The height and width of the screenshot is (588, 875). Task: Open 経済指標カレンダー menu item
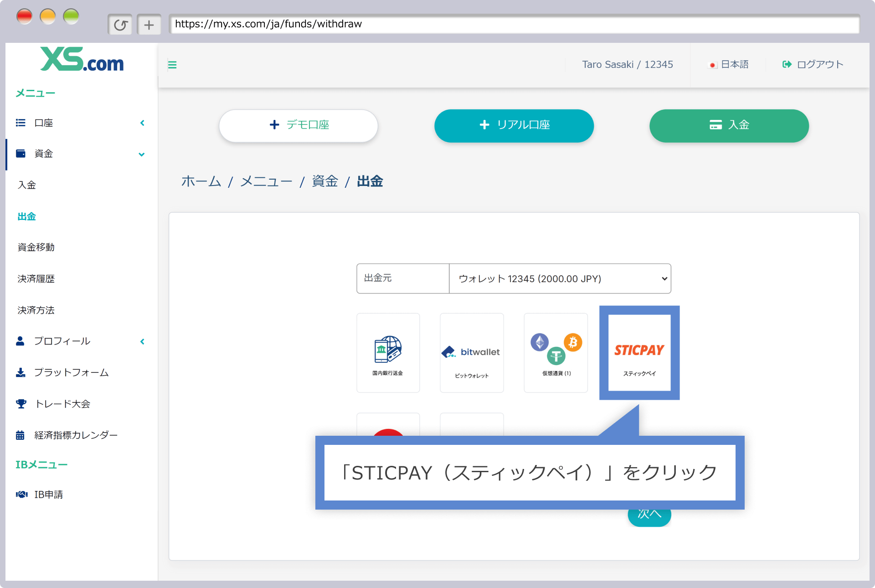[x=76, y=435]
